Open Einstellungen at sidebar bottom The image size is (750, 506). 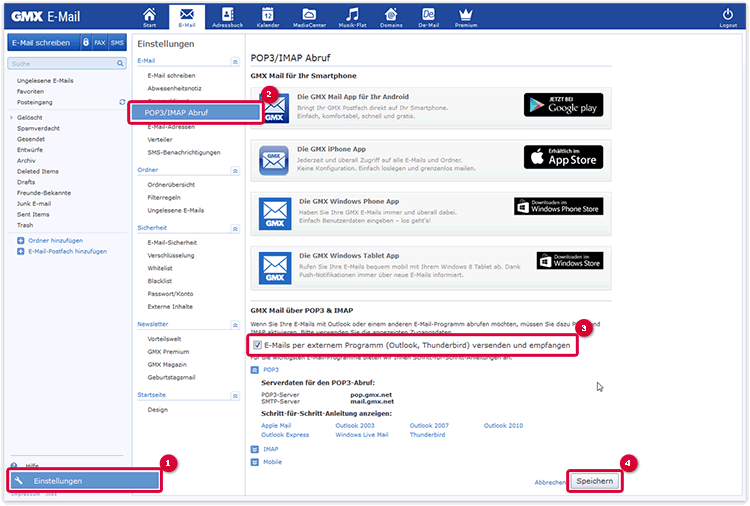click(84, 481)
